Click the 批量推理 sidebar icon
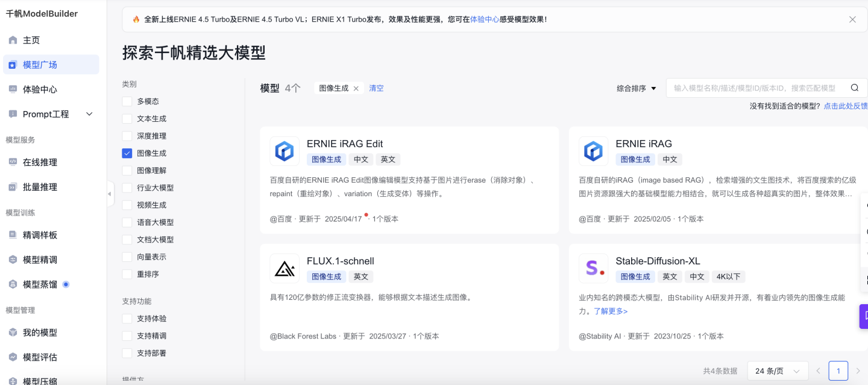Image resolution: width=868 pixels, height=385 pixels. [13, 187]
